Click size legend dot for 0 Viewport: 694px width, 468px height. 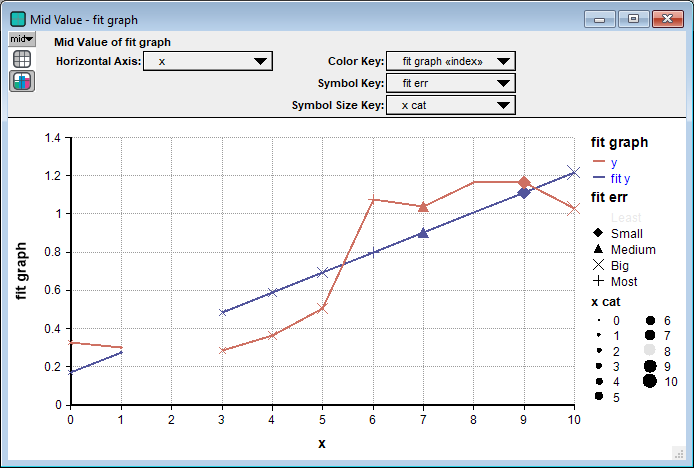[x=599, y=320]
